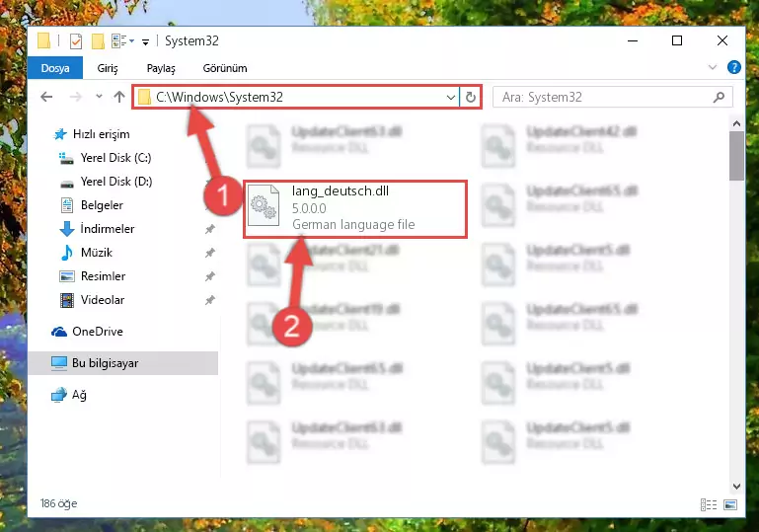The height and width of the screenshot is (532, 759).
Task: Expand the ribbon with the chevron
Action: (712, 67)
